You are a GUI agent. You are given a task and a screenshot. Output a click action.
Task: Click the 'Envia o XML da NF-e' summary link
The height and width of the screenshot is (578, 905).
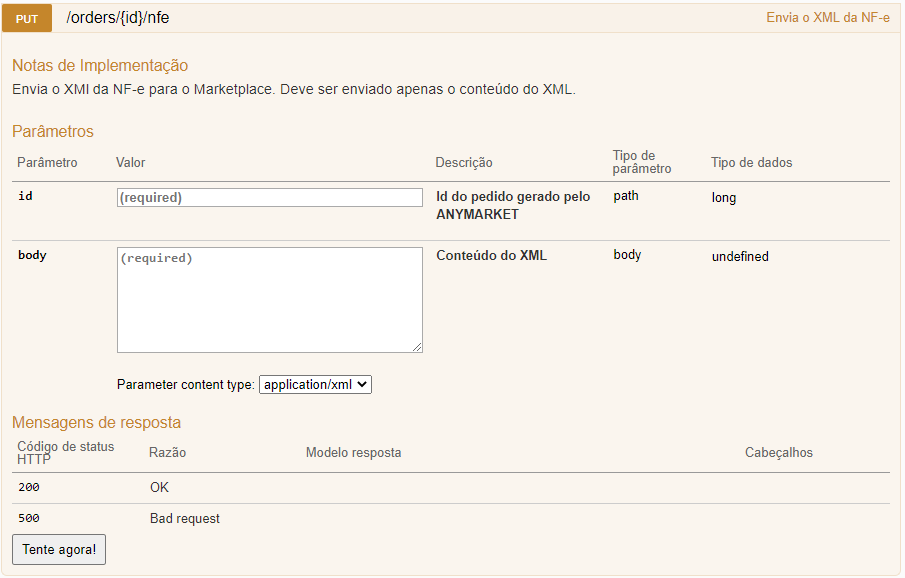828,18
